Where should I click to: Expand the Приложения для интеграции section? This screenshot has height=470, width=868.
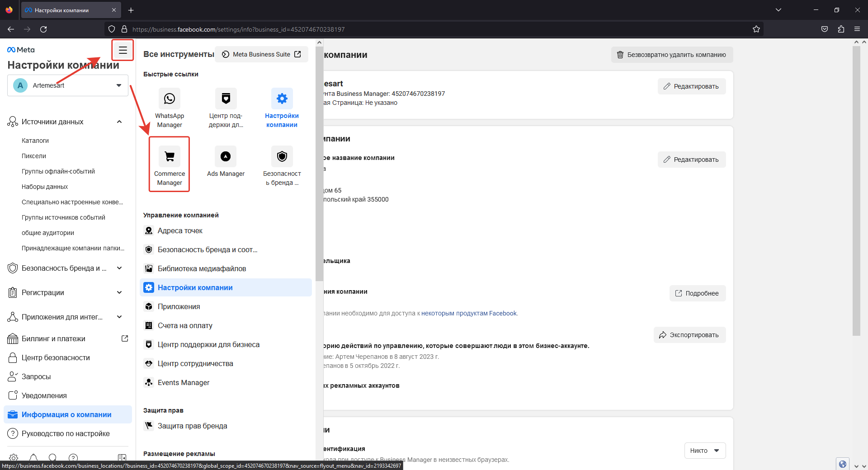119,317
